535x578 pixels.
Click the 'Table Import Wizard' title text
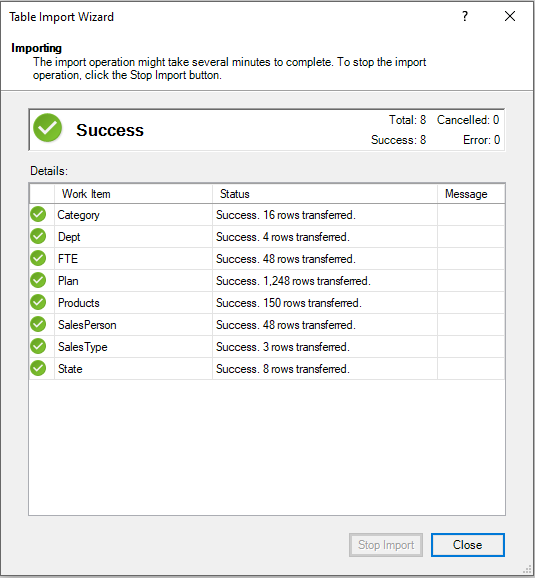(x=61, y=17)
